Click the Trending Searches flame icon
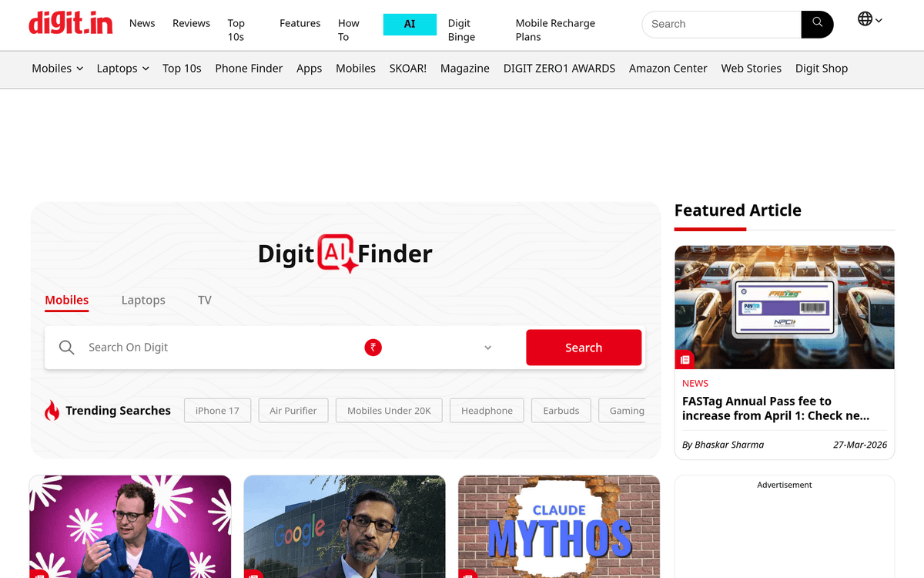This screenshot has height=578, width=924. [x=52, y=411]
